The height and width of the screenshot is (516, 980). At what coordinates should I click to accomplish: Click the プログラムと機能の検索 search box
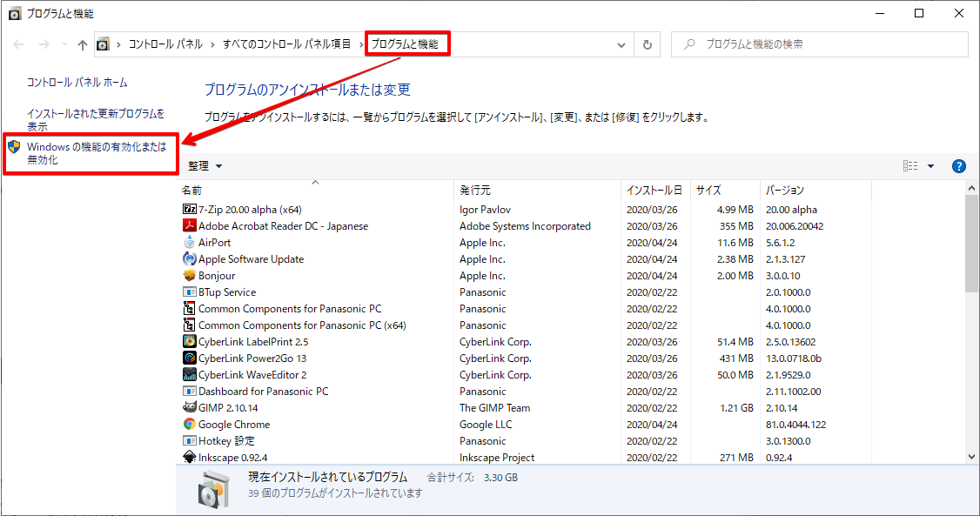[827, 44]
